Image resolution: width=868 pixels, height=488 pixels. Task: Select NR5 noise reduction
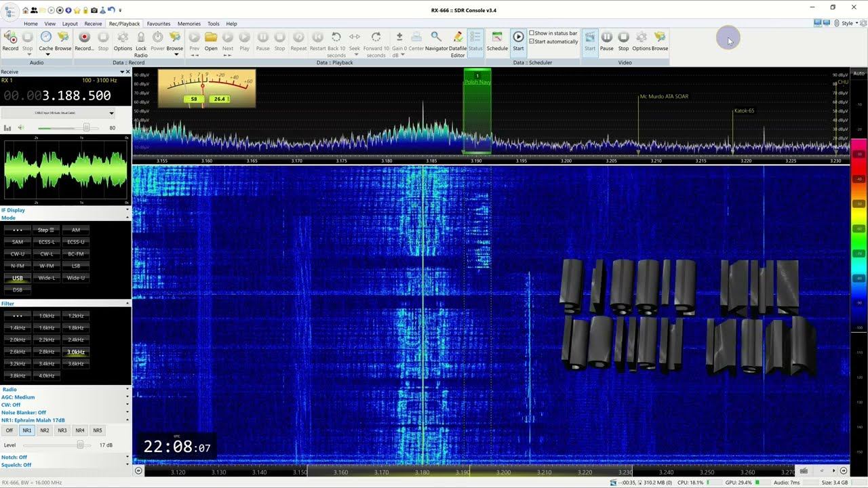[x=98, y=430]
